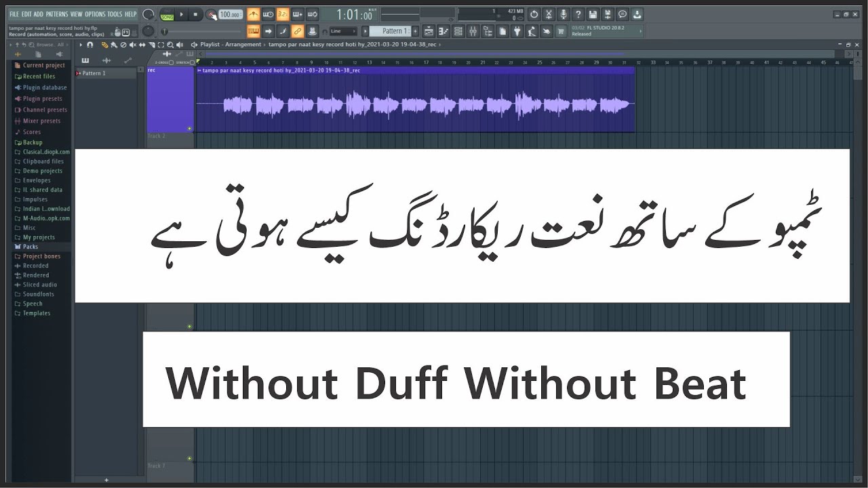Select the Paint brush tool in Playlist
The image size is (868, 488).
pyautogui.click(x=114, y=45)
